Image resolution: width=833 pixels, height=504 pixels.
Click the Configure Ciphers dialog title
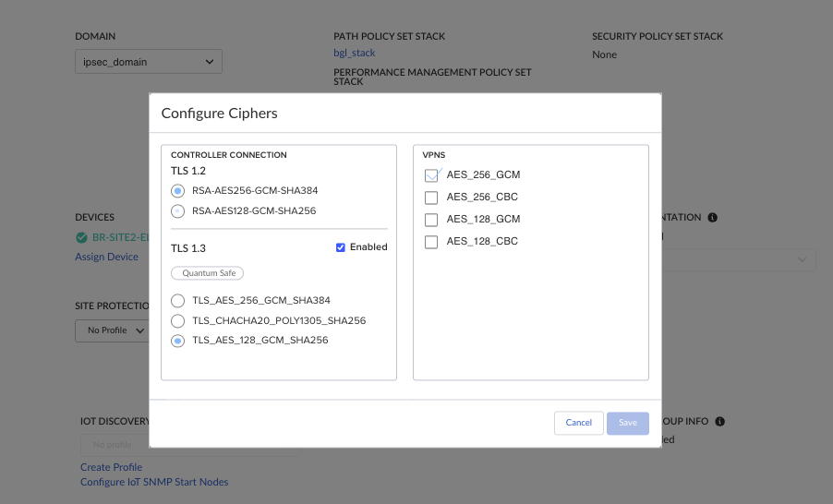[x=220, y=114]
